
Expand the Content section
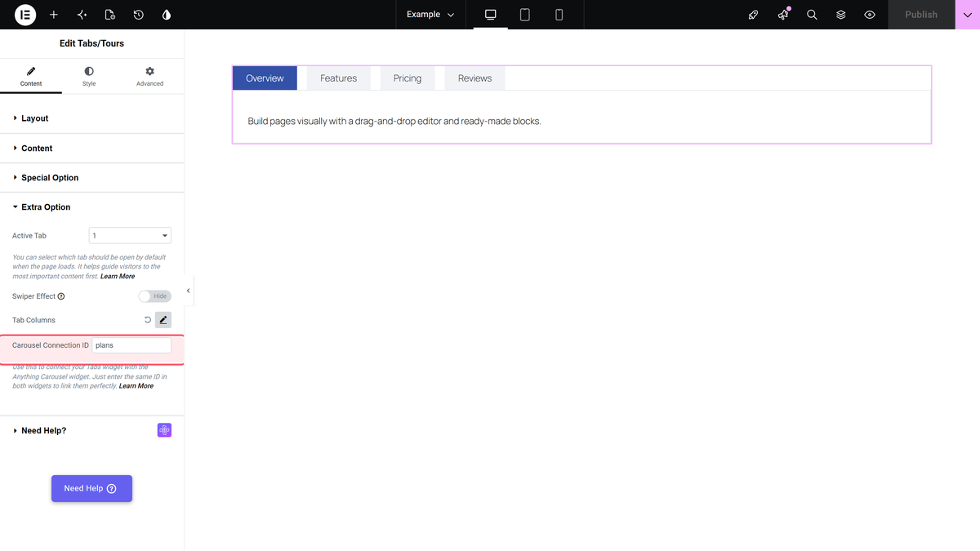tap(91, 149)
